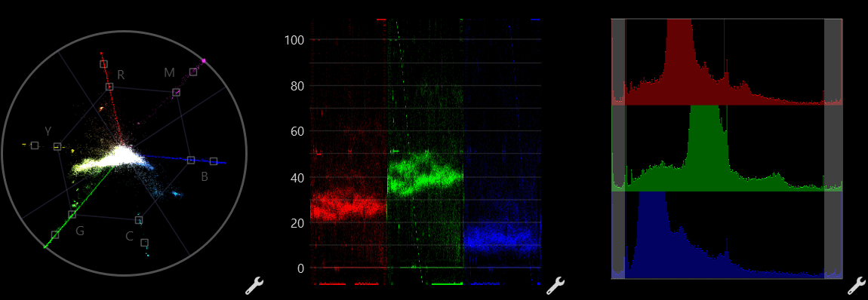This screenshot has height=300, width=868.
Task: Click the M magenta label on vectorscope
Action: (x=169, y=73)
